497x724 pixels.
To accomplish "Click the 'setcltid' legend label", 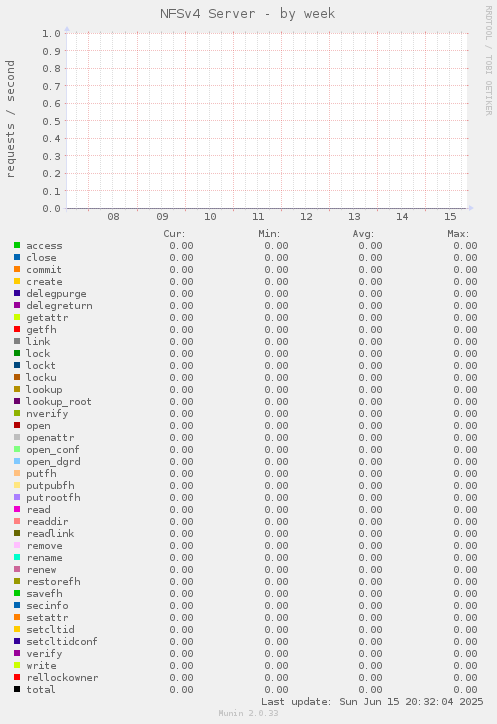I will (50, 630).
